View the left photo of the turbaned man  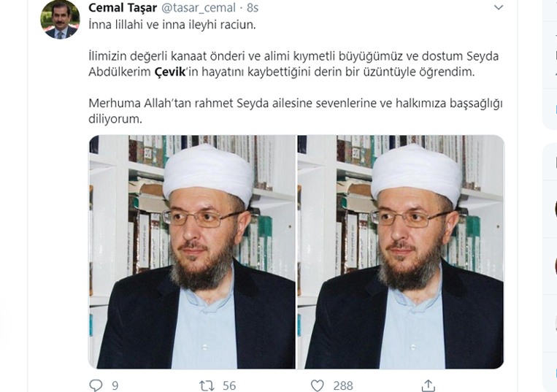pyautogui.click(x=192, y=252)
